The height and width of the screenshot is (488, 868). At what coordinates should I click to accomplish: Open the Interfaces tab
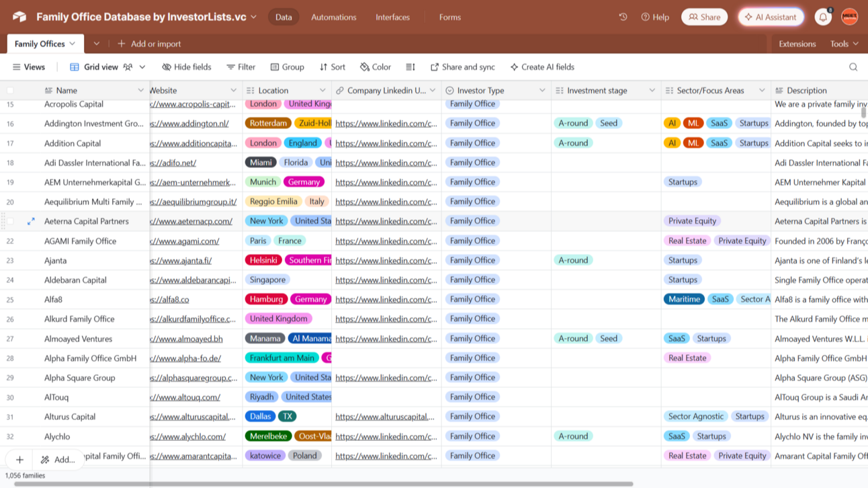point(392,17)
